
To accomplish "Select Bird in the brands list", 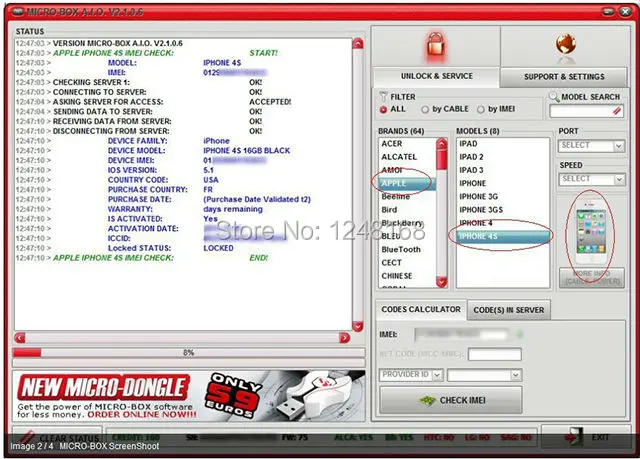I will pos(389,210).
